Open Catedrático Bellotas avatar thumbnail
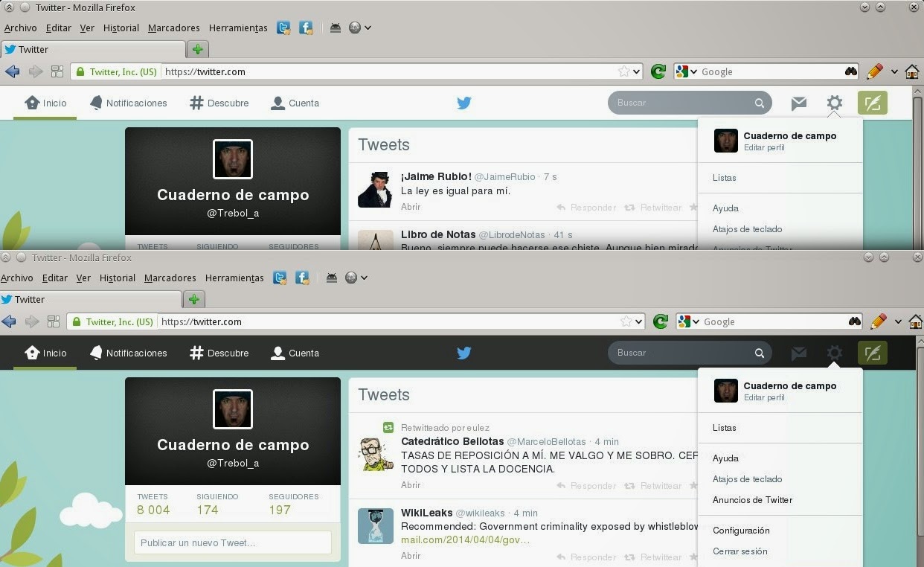This screenshot has height=567, width=924. [x=376, y=454]
